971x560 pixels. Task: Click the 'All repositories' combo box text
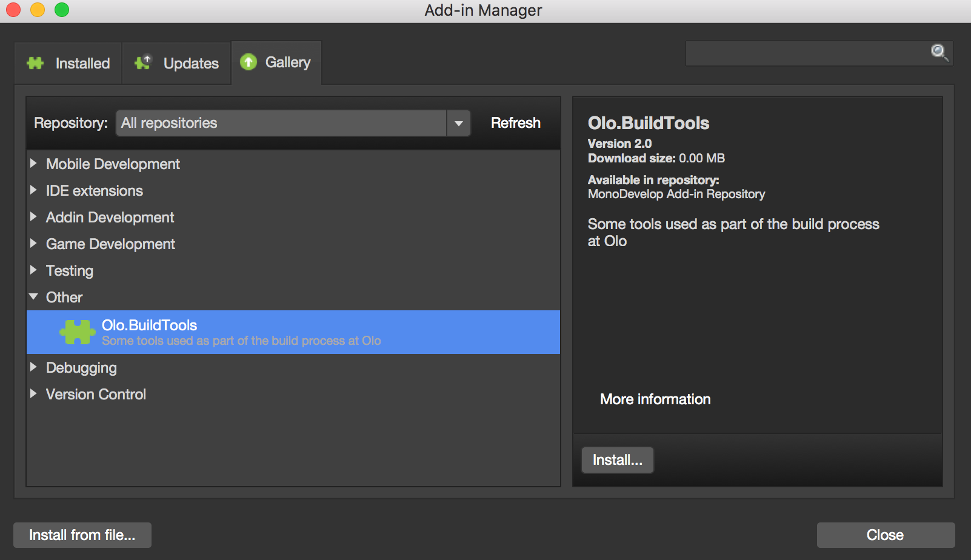point(169,123)
